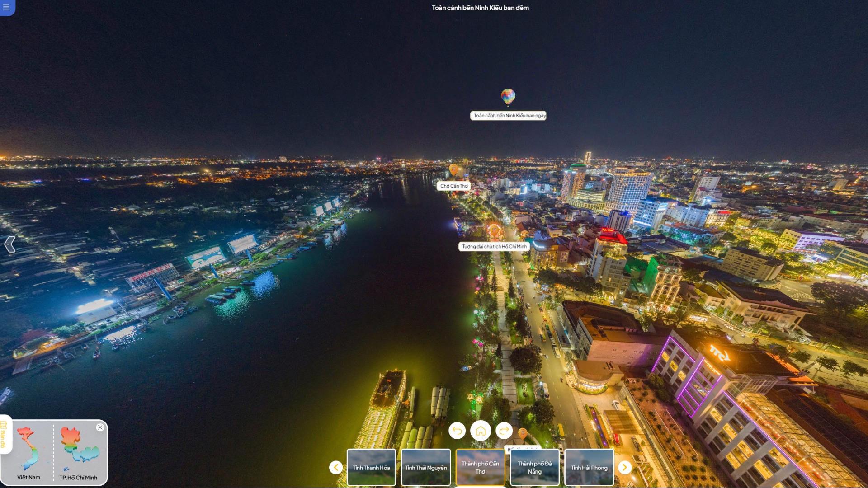Open Tượng đài chủ tịch Hồ Chí Minh label
868x488 pixels.
point(494,247)
